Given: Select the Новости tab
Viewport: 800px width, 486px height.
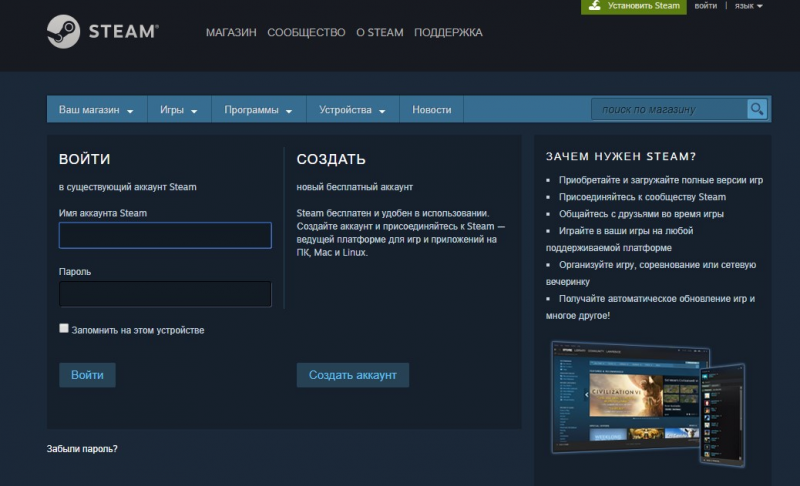Looking at the screenshot, I should (432, 110).
